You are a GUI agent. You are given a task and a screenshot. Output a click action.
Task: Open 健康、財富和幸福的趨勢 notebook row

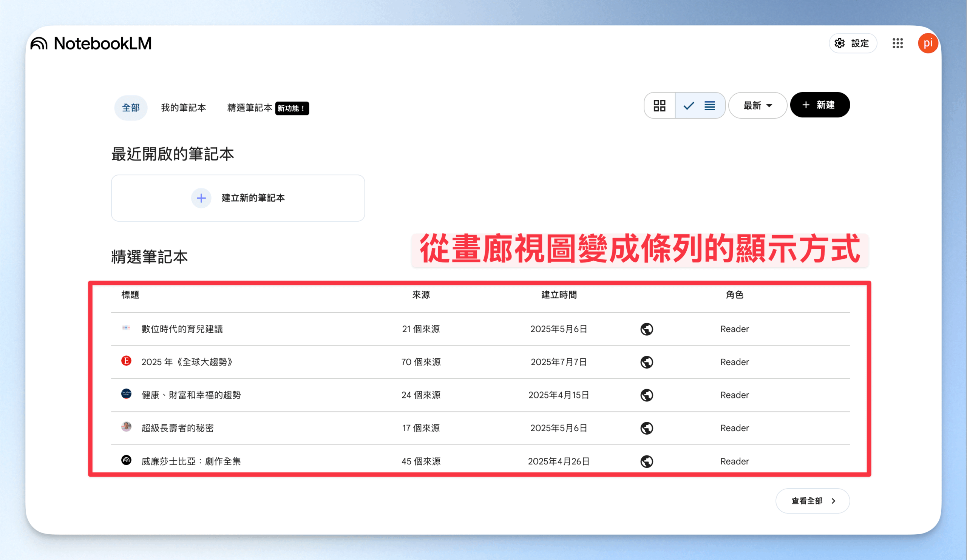tap(480, 395)
